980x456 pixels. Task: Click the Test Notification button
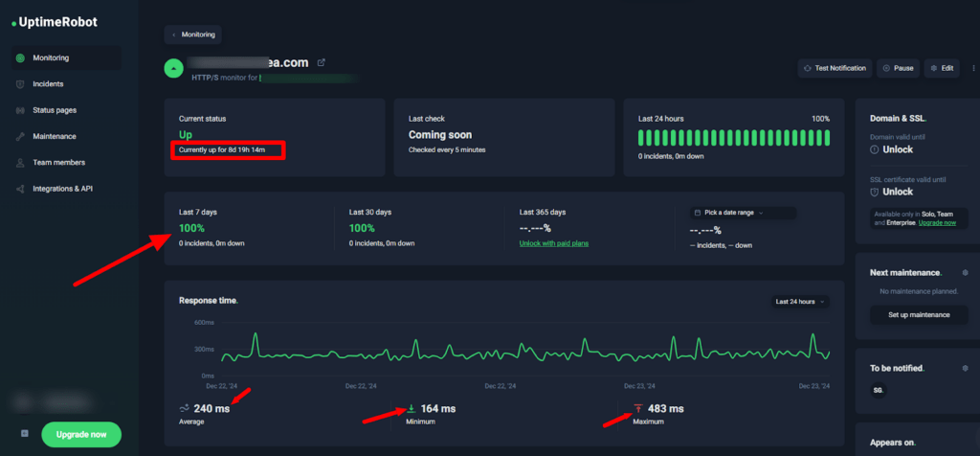click(835, 68)
